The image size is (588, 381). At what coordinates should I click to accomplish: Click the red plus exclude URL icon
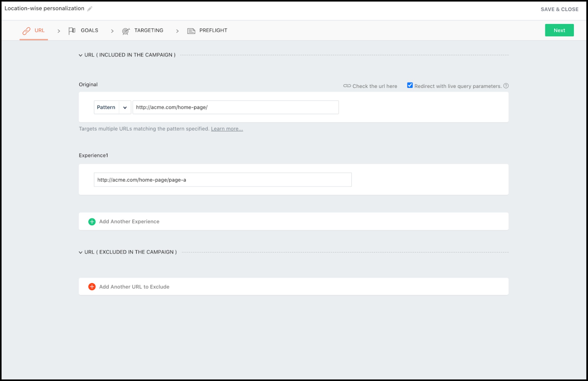pyautogui.click(x=92, y=287)
